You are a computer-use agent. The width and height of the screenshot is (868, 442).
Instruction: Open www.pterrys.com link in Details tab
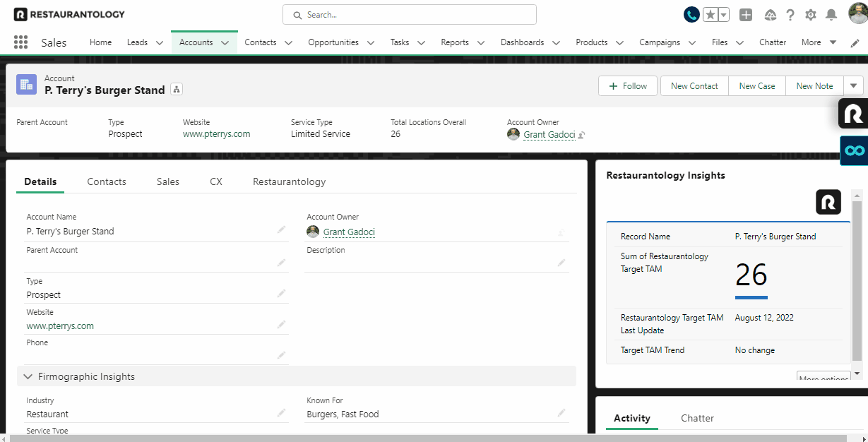point(60,325)
